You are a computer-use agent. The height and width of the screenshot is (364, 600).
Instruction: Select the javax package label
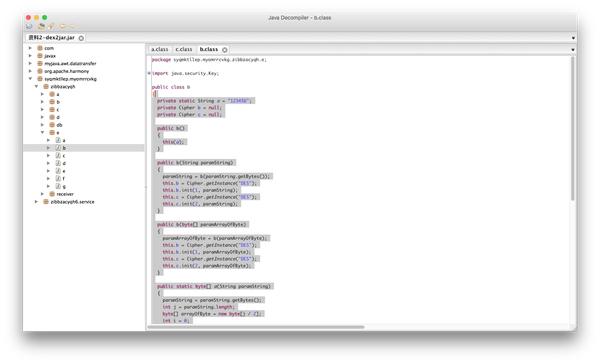click(x=50, y=56)
